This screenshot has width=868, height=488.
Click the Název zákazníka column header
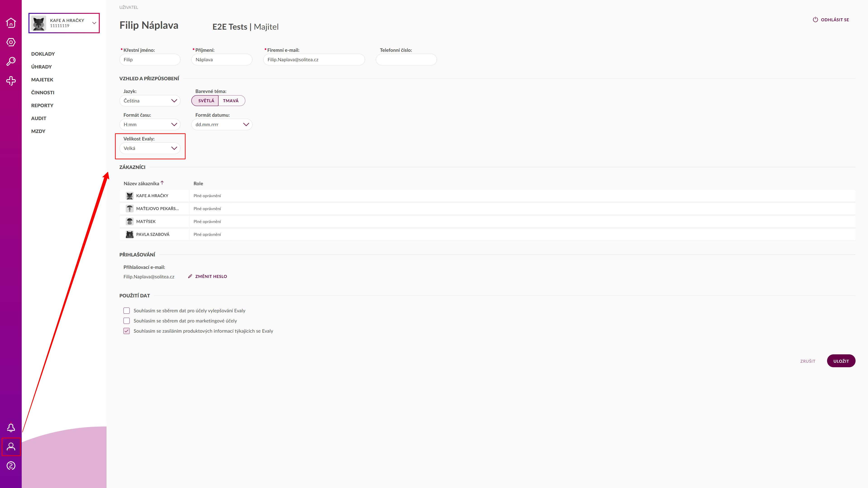tap(141, 183)
